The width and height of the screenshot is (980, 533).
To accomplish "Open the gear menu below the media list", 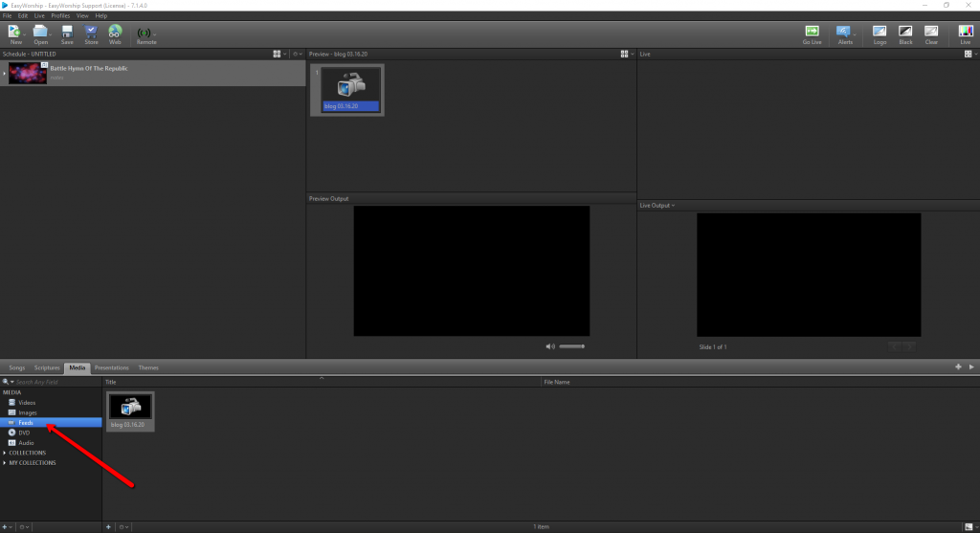I will (123, 527).
